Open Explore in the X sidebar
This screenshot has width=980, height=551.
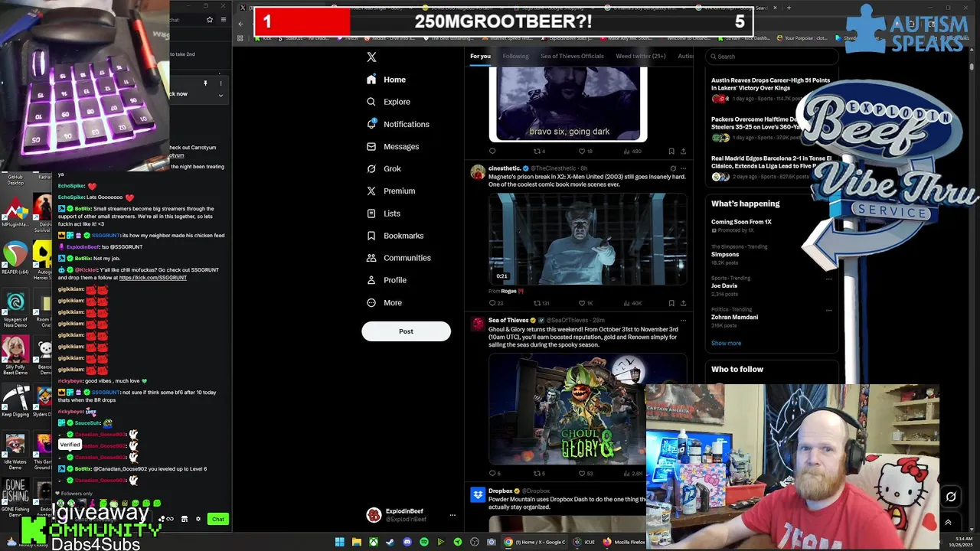pos(388,102)
